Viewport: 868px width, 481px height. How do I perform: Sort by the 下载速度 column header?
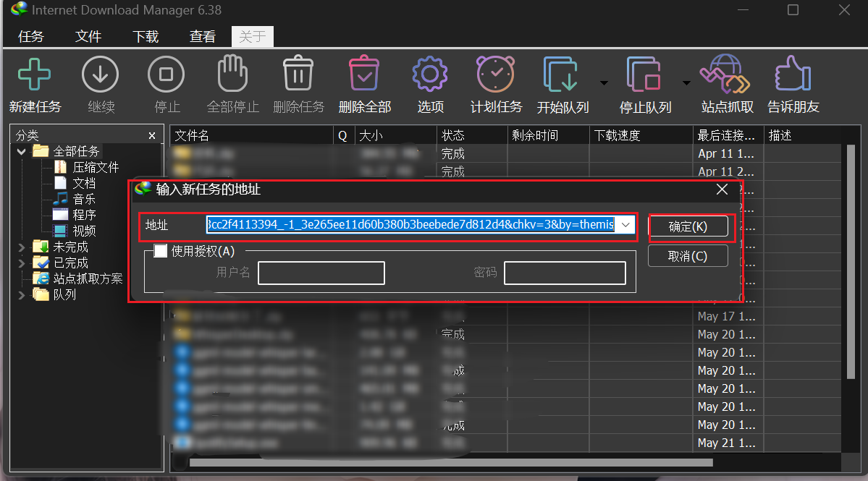pyautogui.click(x=641, y=135)
